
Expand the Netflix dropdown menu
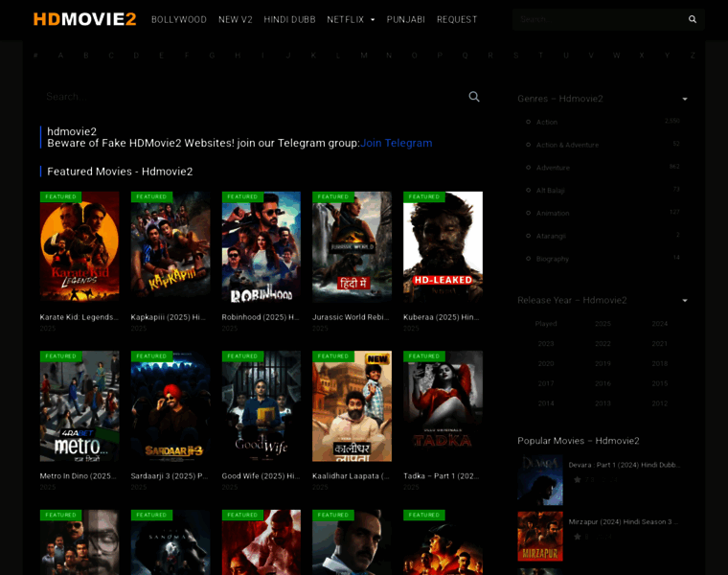351,19
